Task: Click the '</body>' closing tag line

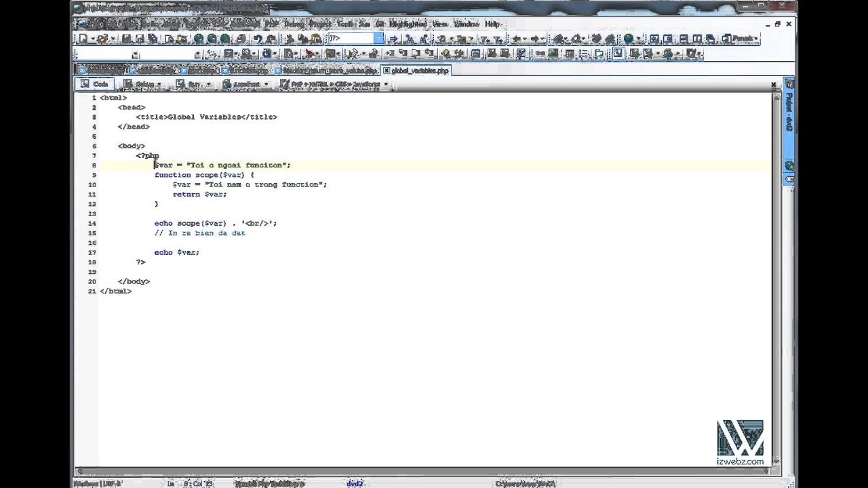Action: (x=134, y=281)
